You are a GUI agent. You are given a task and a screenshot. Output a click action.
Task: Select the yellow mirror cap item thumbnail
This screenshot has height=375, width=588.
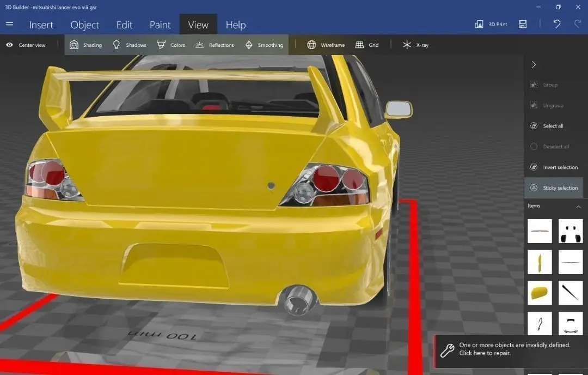coord(540,293)
